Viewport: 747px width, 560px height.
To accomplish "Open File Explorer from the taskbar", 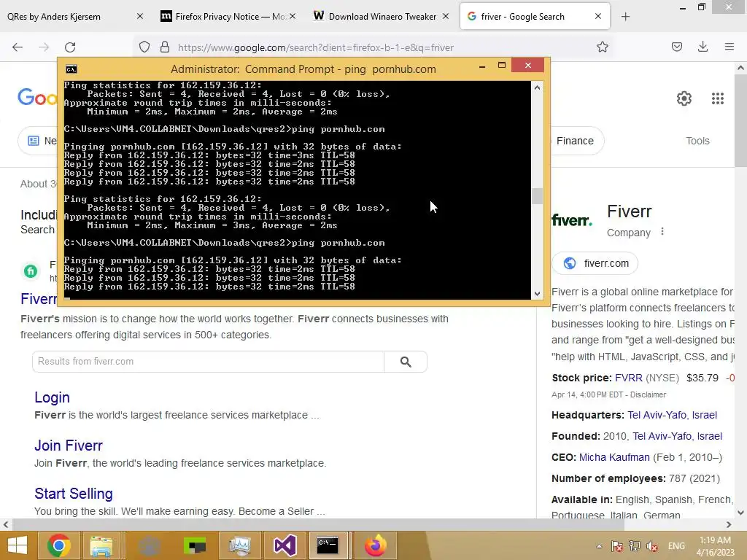I will click(101, 545).
